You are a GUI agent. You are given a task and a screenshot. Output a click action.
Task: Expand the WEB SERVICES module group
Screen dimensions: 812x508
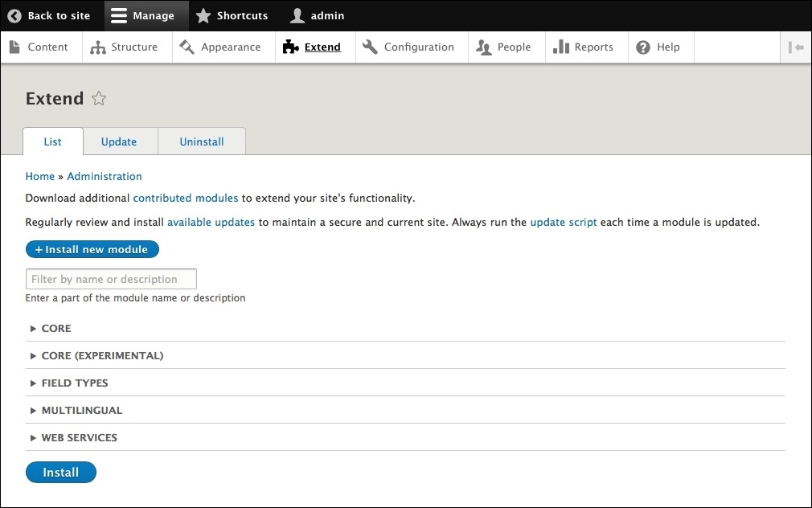tap(73, 438)
